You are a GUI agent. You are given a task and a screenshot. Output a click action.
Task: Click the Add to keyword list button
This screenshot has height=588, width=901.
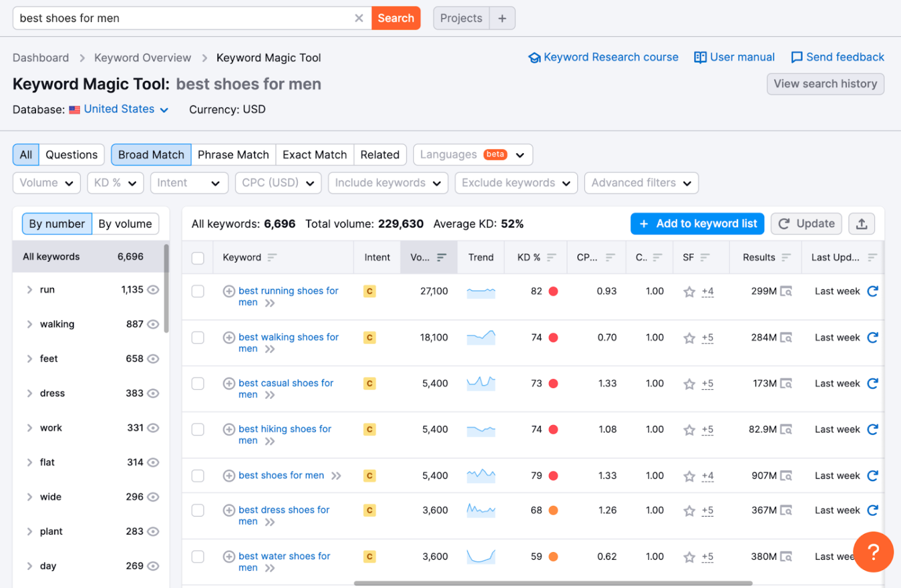tap(697, 223)
